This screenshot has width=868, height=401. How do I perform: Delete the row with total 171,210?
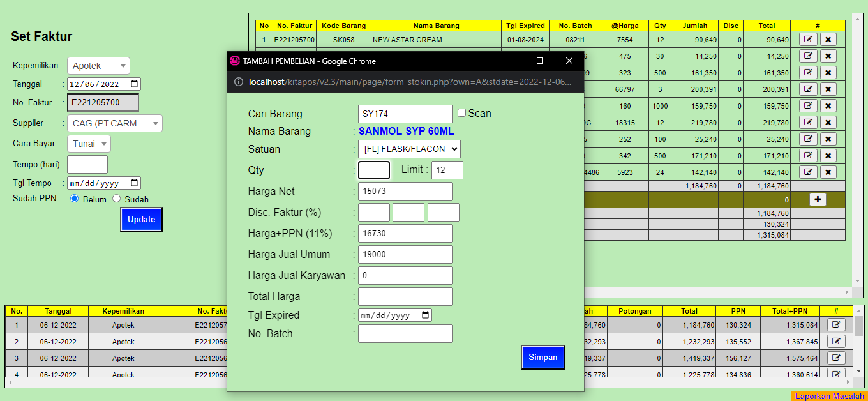tap(828, 156)
